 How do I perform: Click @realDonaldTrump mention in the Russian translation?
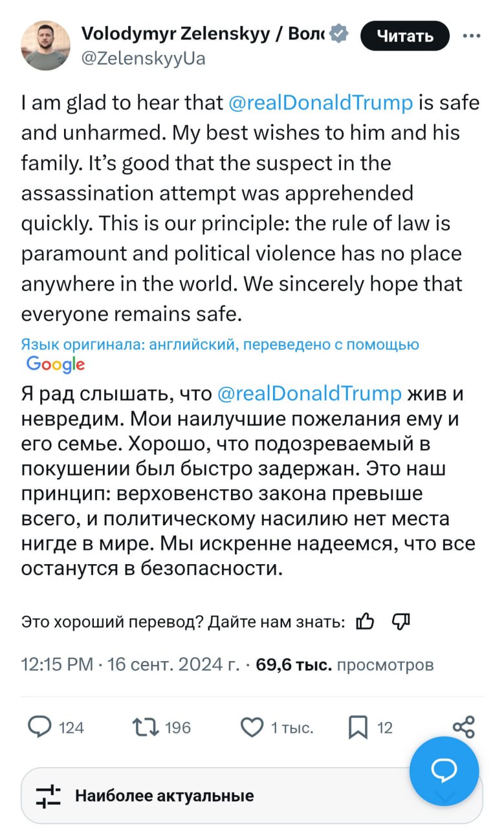tap(309, 394)
